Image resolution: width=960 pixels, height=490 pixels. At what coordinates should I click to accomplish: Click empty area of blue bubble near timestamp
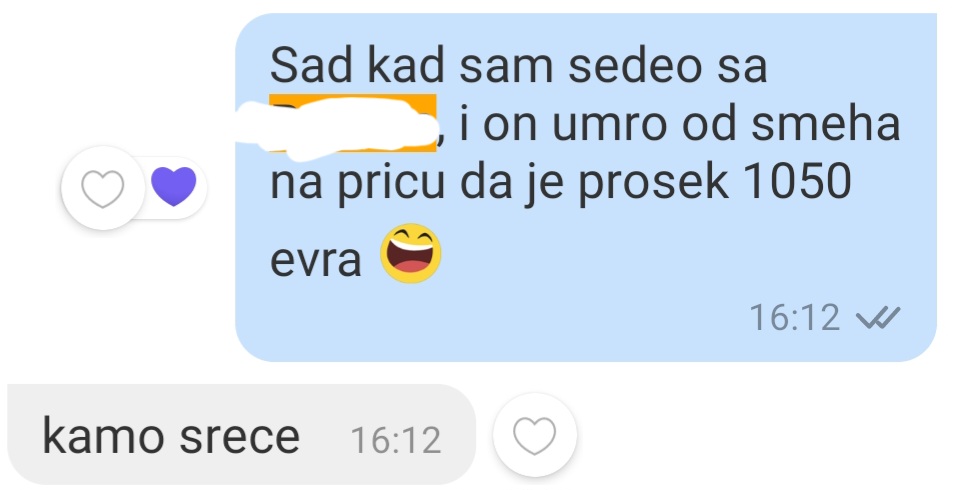tap(551, 318)
